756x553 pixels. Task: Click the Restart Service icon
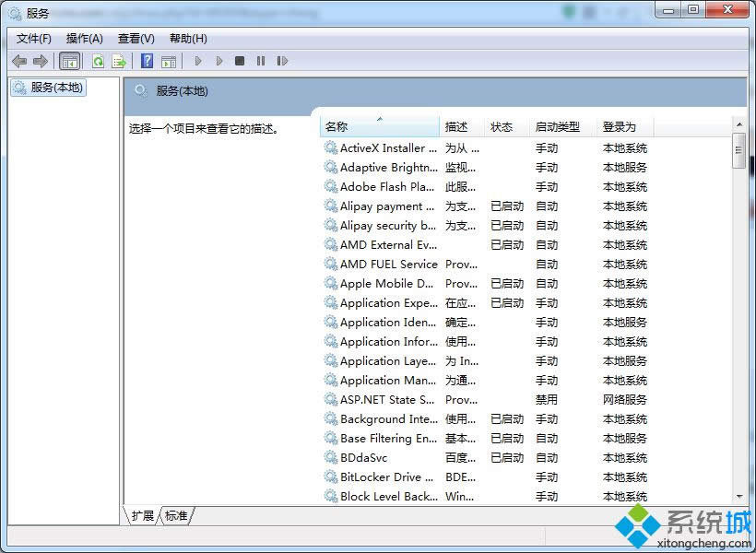point(282,61)
